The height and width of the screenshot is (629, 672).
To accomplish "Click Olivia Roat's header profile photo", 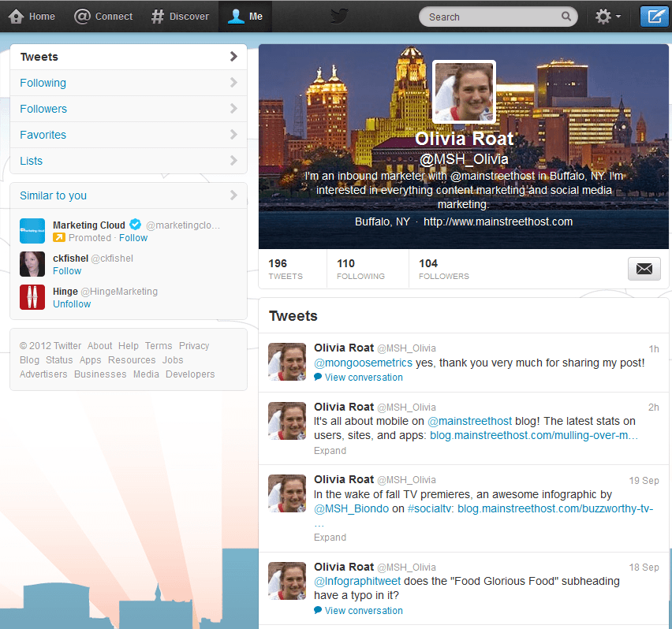I will 464,91.
